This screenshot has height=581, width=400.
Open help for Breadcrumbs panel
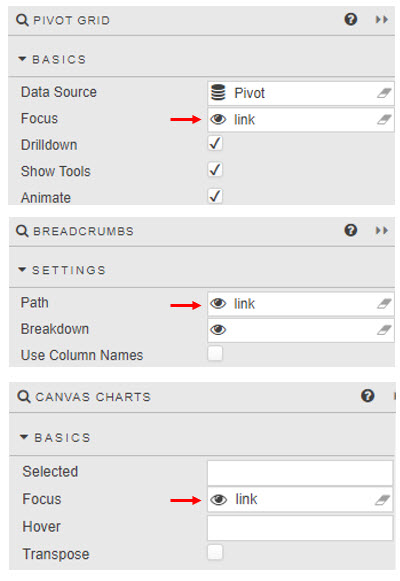click(351, 230)
